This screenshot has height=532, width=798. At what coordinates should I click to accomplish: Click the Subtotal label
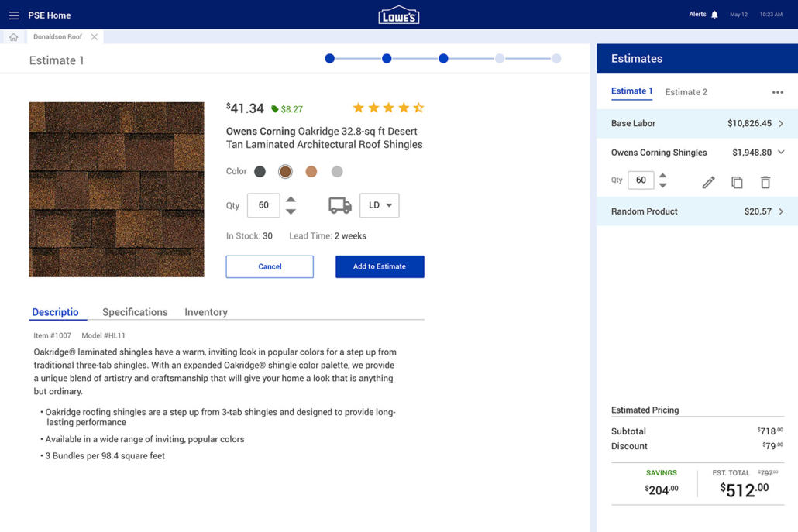pyautogui.click(x=628, y=431)
